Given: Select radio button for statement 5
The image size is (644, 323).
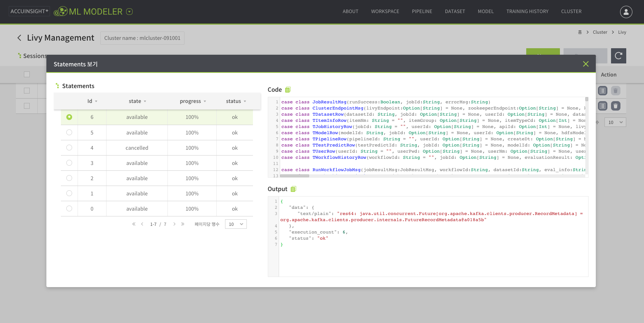Looking at the screenshot, I should (69, 132).
